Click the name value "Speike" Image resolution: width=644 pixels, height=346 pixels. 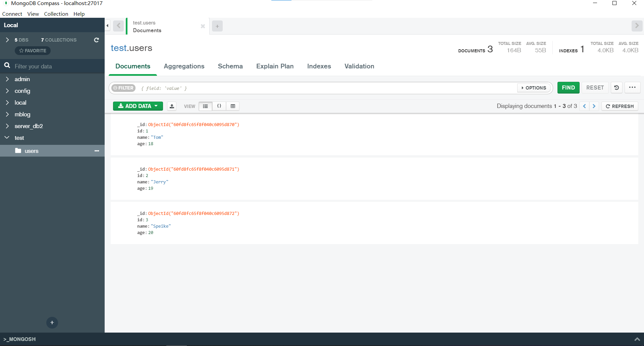click(161, 226)
